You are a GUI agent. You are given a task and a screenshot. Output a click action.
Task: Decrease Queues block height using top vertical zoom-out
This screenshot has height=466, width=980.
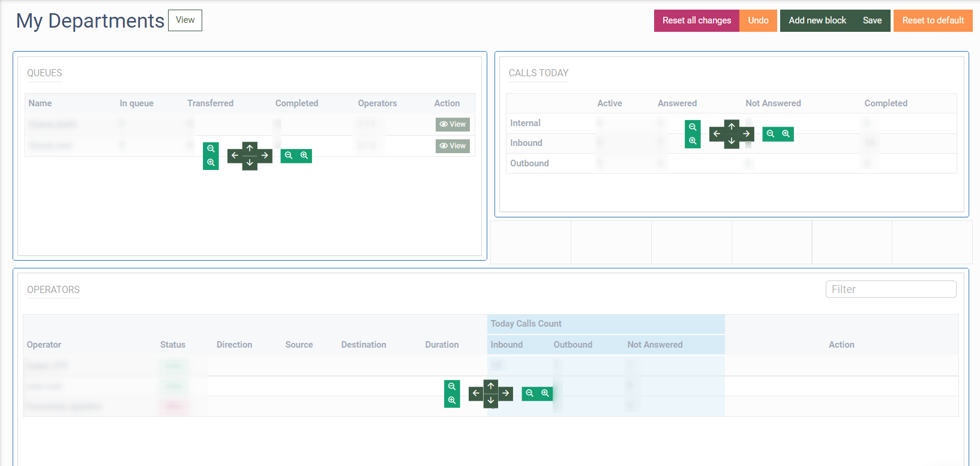(211, 149)
